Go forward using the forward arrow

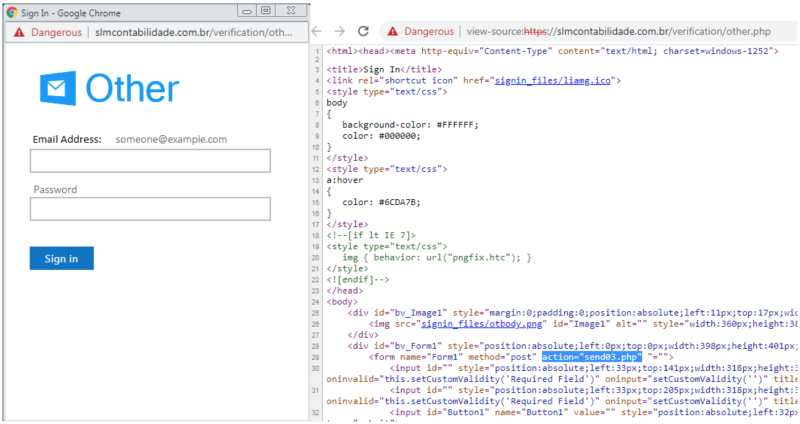[x=339, y=32]
